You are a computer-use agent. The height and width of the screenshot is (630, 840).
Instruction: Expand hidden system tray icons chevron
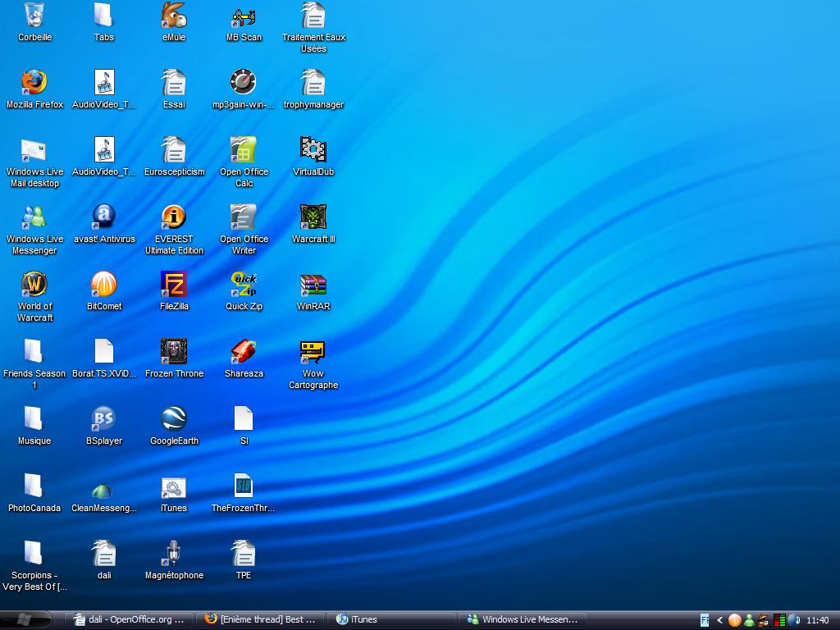click(719, 620)
